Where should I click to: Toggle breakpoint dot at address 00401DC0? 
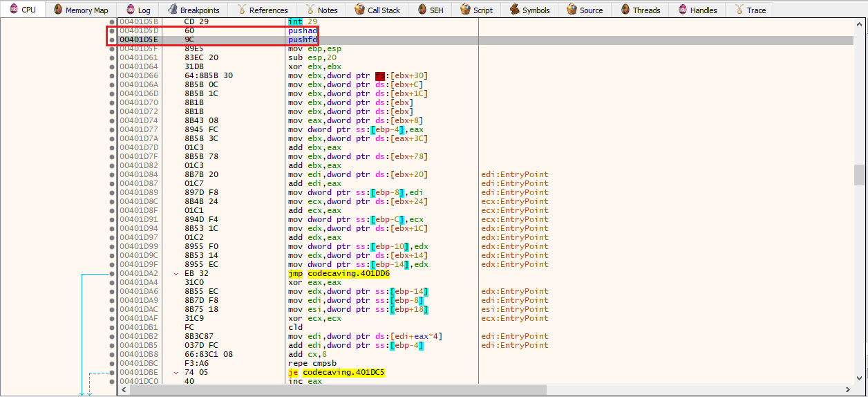pyautogui.click(x=112, y=382)
